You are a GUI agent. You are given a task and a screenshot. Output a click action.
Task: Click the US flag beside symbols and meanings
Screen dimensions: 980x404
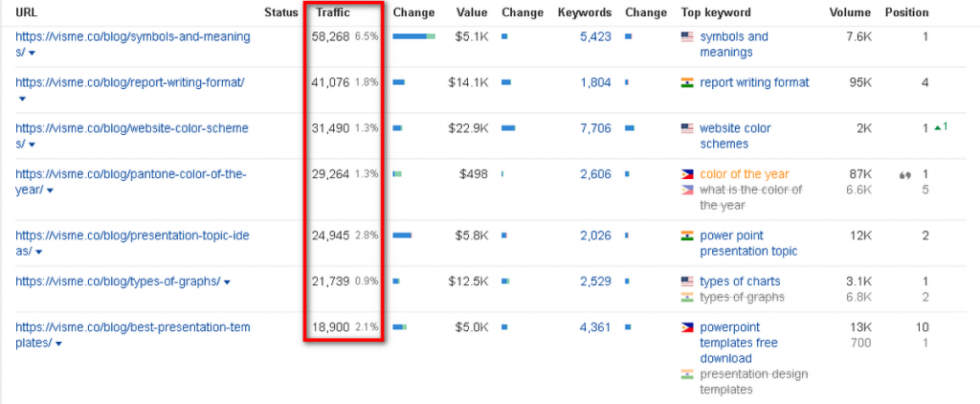click(686, 36)
